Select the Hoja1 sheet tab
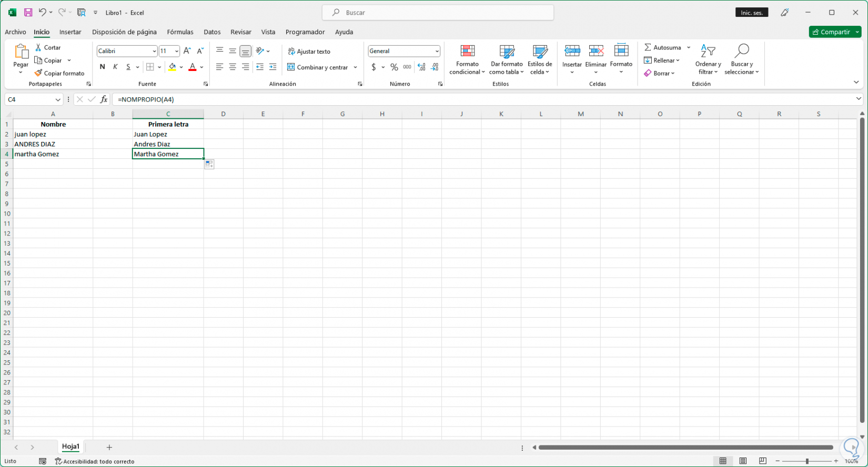 pyautogui.click(x=70, y=446)
